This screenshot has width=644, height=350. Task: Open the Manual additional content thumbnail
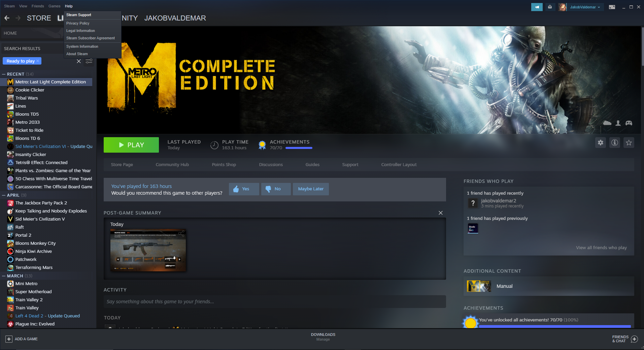point(479,286)
